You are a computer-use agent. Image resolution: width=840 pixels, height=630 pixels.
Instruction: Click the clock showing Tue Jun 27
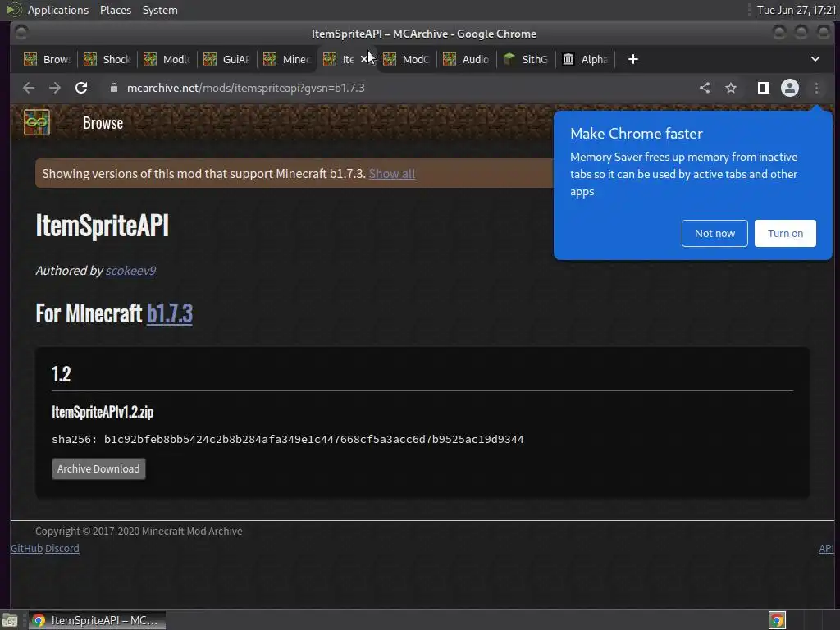(796, 10)
